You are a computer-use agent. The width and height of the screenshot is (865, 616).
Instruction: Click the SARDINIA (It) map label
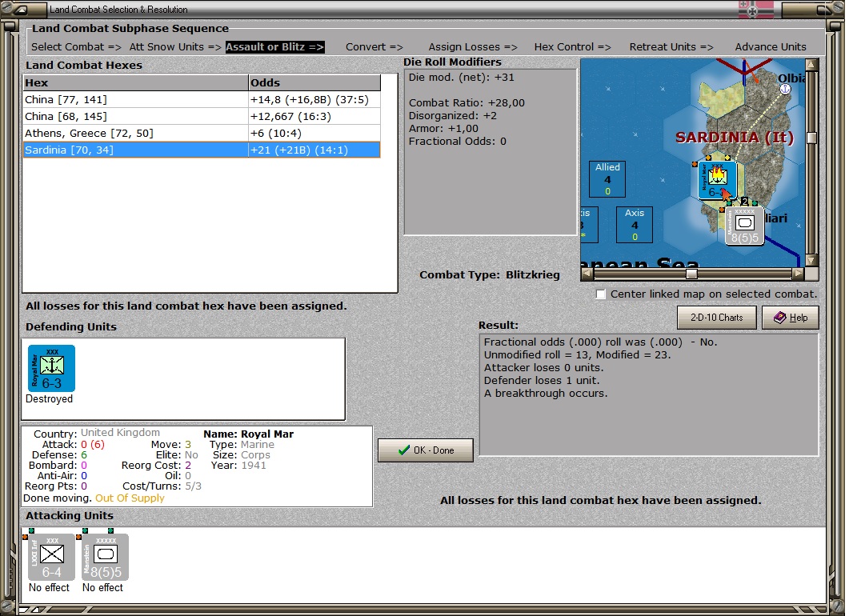[735, 138]
